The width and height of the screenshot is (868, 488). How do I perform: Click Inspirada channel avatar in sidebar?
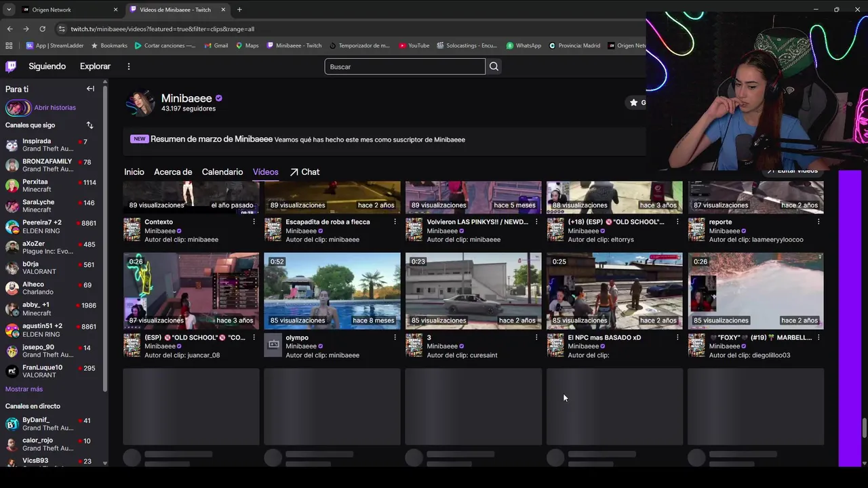(12, 145)
